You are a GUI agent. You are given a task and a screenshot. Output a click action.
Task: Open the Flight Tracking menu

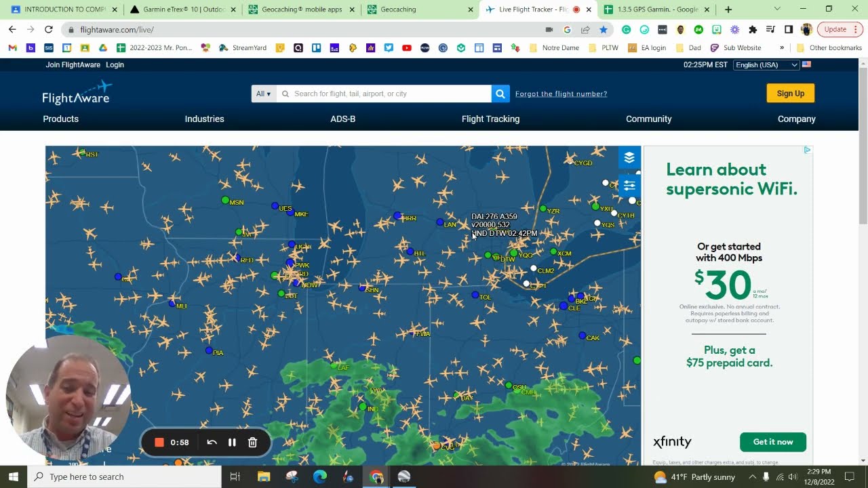click(490, 119)
